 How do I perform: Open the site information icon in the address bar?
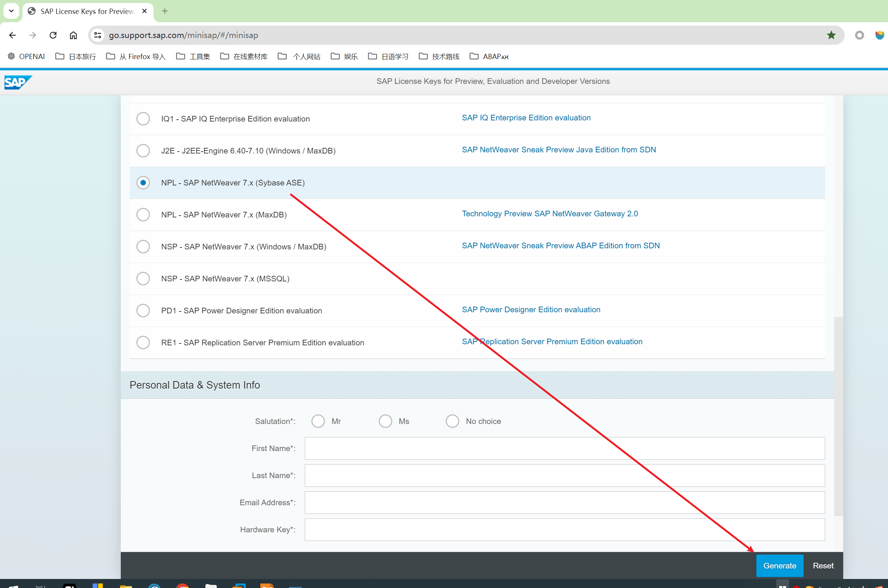(98, 35)
